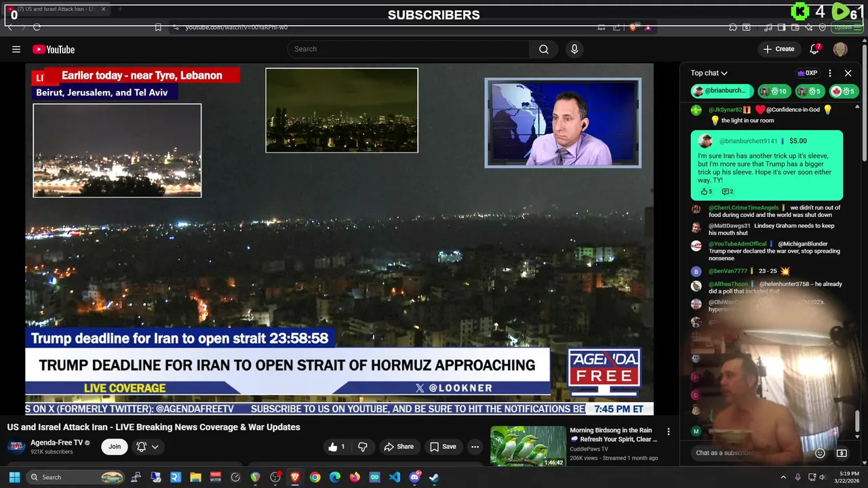
Task: Expand the subscription notification chevron
Action: [x=155, y=447]
